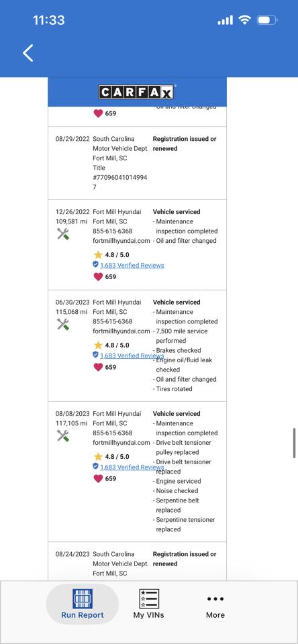The image size is (298, 644).
Task: Open the More tab menu
Action: click(x=215, y=607)
